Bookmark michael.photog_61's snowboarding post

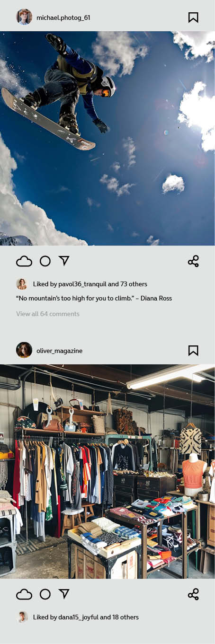coord(193,18)
